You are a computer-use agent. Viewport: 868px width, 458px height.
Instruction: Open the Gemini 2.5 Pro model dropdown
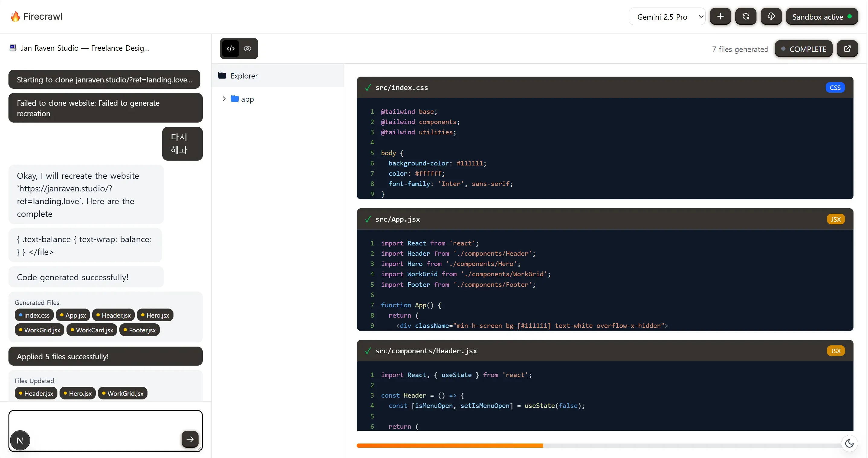[x=667, y=17]
